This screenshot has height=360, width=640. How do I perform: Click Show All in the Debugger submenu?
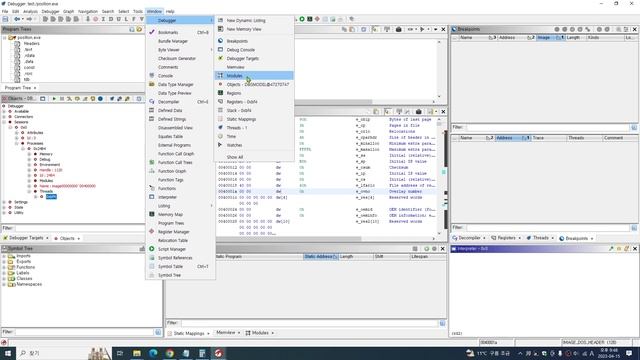click(253, 157)
